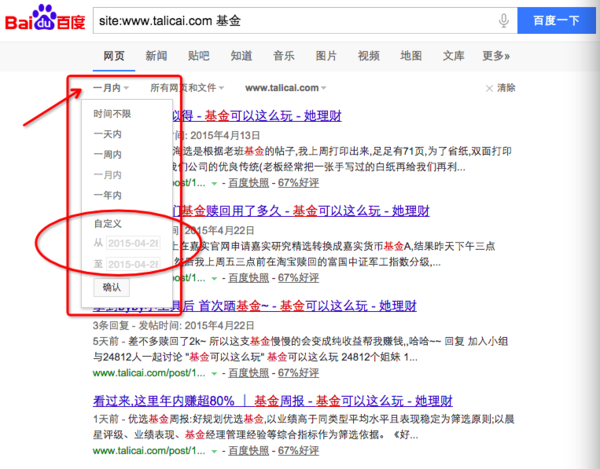Image resolution: width=600 pixels, height=469 pixels.
Task: Select 一天内 in time menu
Action: tap(108, 134)
